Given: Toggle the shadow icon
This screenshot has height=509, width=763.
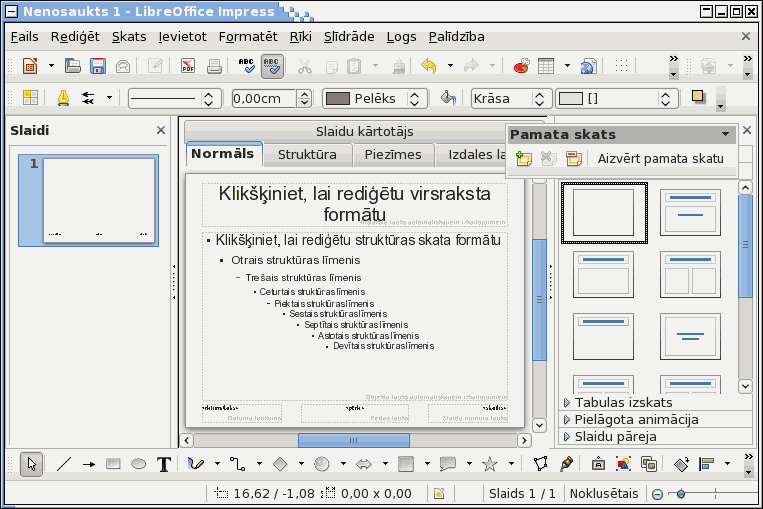Looking at the screenshot, I should (698, 96).
